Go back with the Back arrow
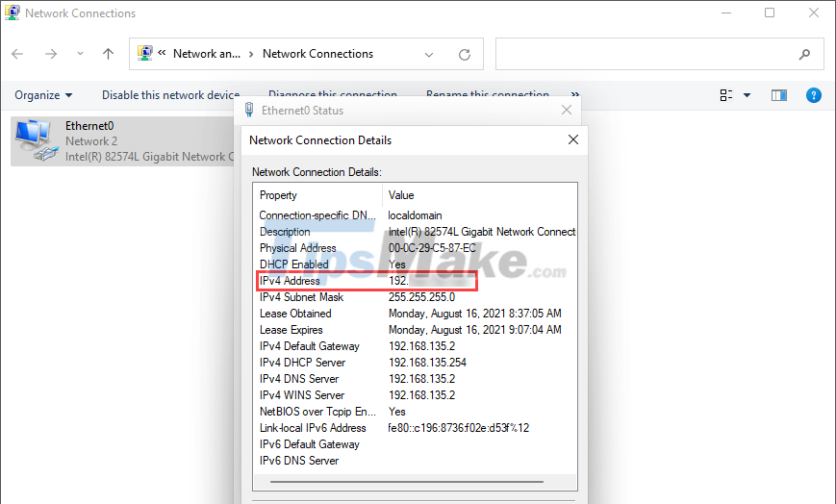836x504 pixels. [17, 54]
